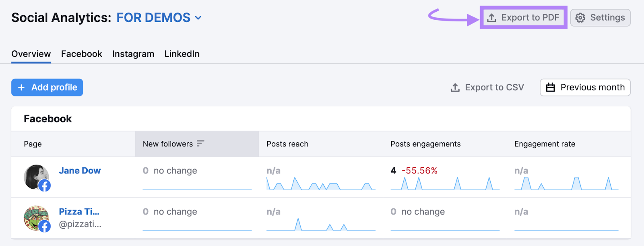Switch to the Facebook tab

81,54
